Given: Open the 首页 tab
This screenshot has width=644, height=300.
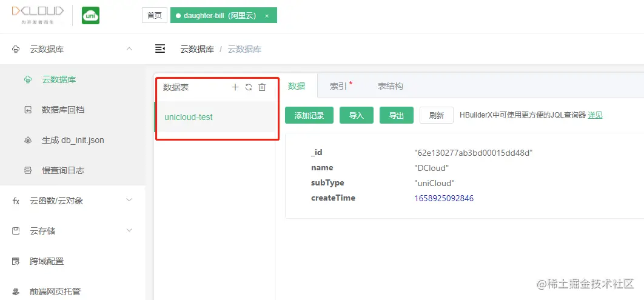Looking at the screenshot, I should click(x=155, y=16).
